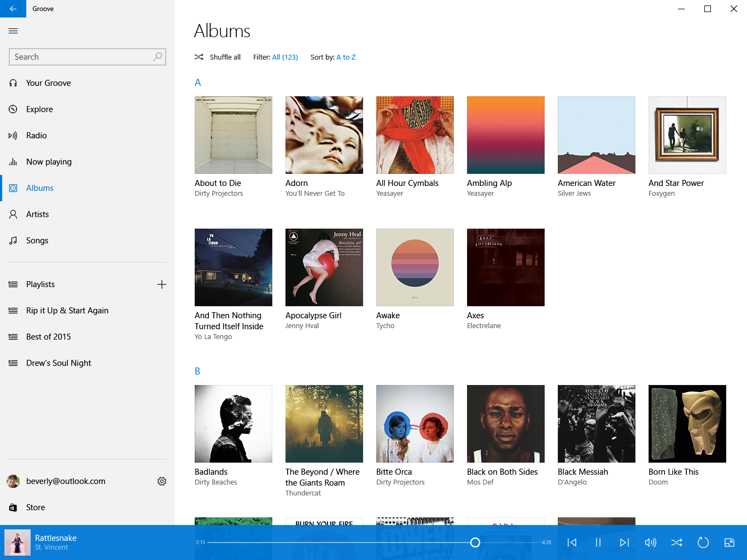Open Drew's Soul Night playlist
The width and height of the screenshot is (747, 560).
coord(87,363)
